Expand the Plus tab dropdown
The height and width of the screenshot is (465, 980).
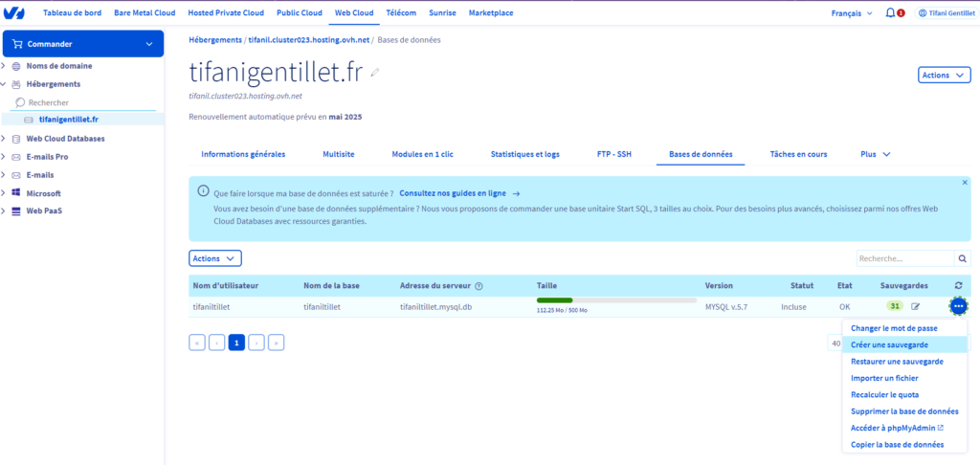[876, 154]
